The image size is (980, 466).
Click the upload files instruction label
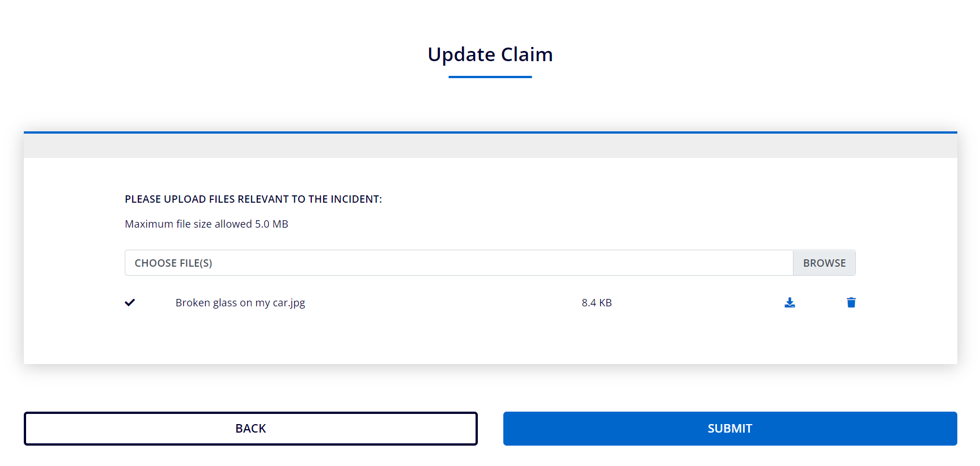253,199
